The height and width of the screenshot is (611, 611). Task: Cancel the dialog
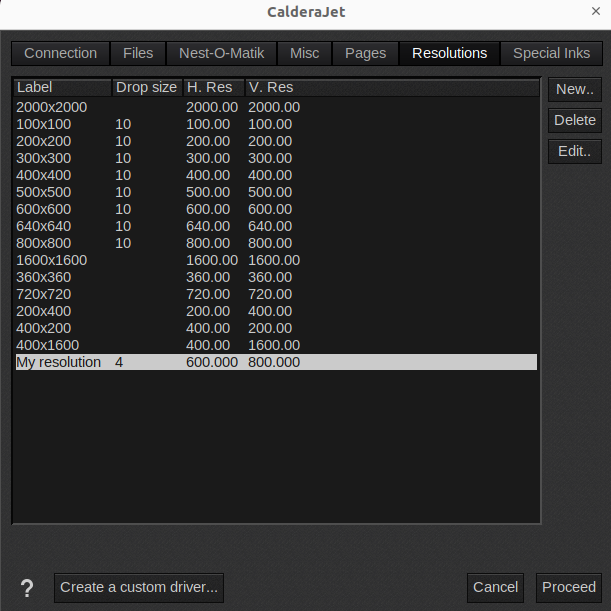coord(495,588)
